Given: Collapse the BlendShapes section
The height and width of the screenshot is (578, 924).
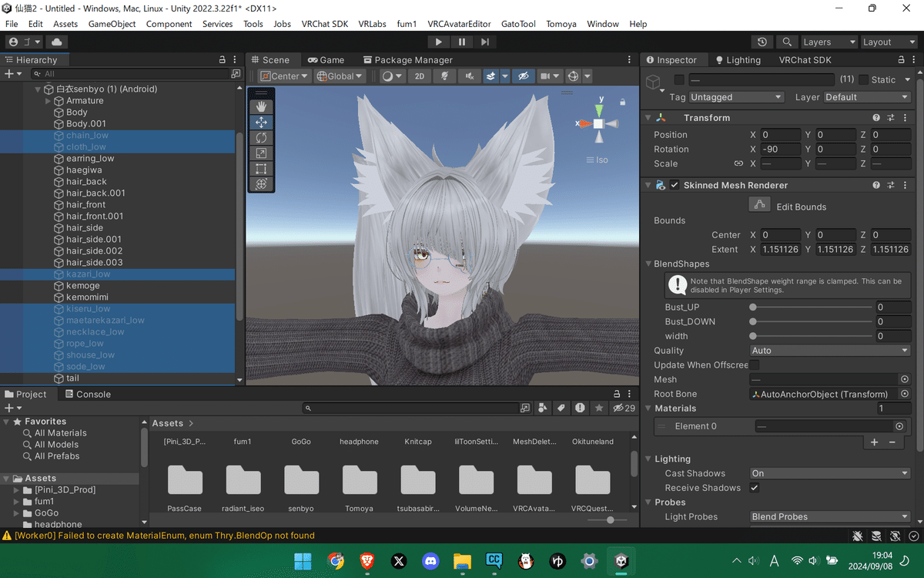Looking at the screenshot, I should (x=648, y=264).
